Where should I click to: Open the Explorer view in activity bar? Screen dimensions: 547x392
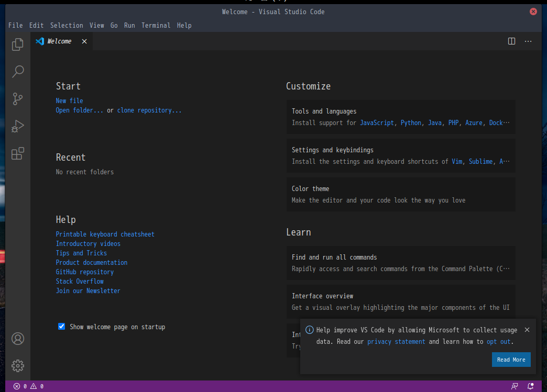[17, 44]
